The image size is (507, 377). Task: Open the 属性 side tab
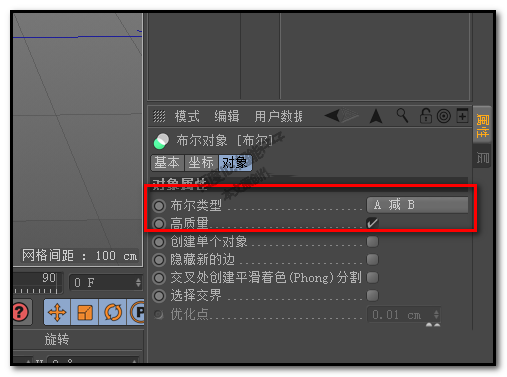(x=482, y=125)
